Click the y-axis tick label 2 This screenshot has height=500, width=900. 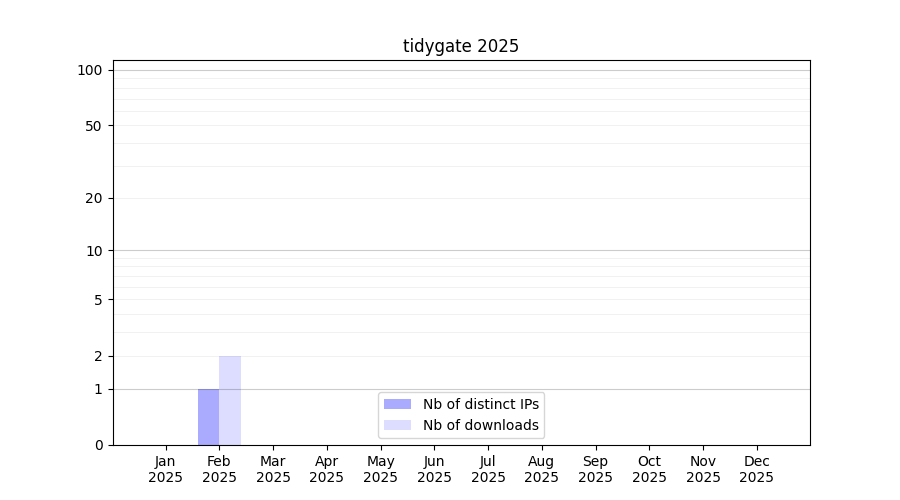(98, 356)
